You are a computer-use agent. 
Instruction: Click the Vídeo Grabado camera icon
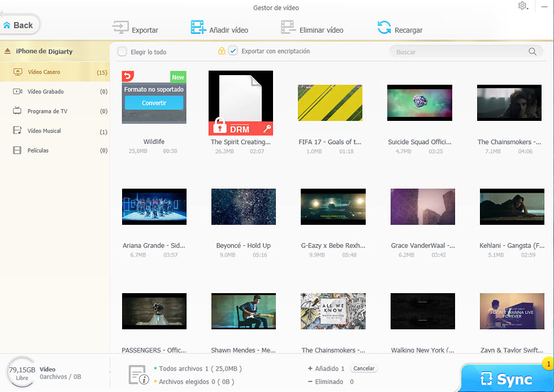point(18,92)
